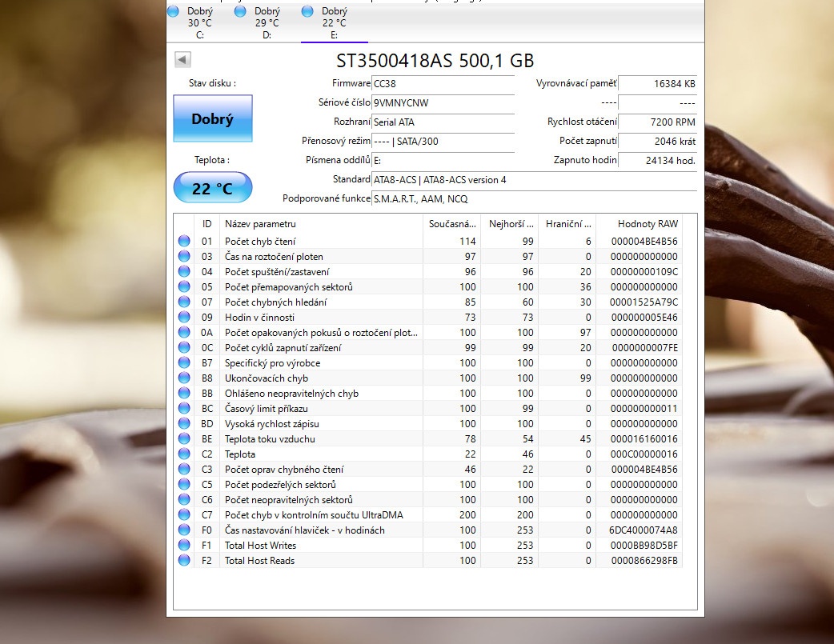Screen dimensions: 834x644
Task: Click power-on count 2046 krát value
Action: point(657,141)
